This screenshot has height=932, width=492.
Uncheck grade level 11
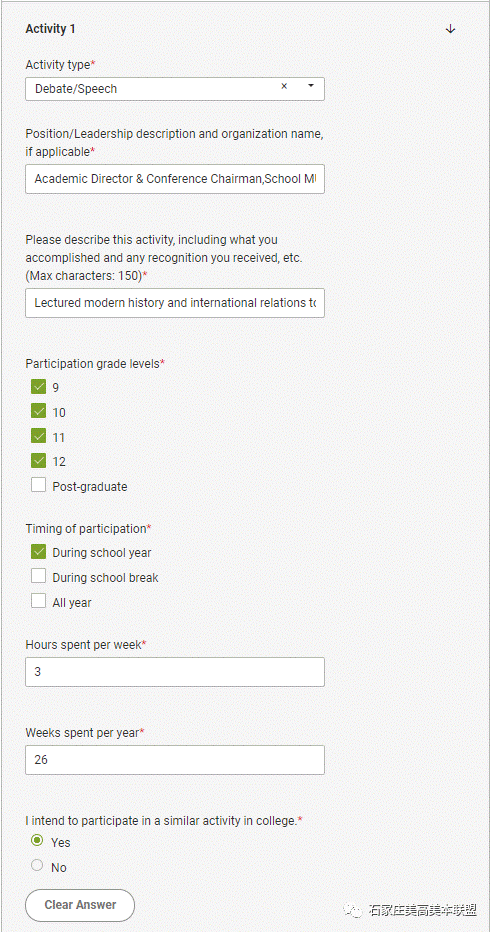coord(39,436)
